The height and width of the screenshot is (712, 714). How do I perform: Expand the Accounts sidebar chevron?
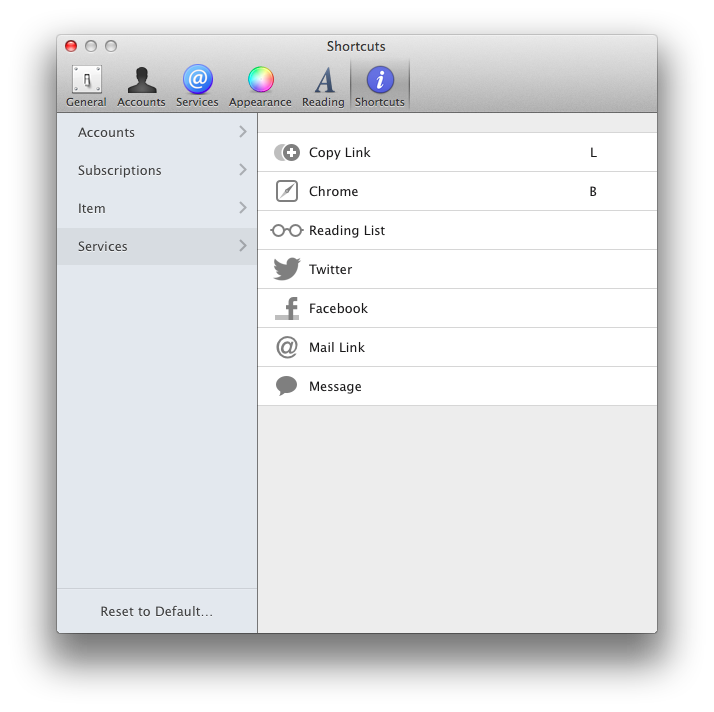tap(243, 132)
